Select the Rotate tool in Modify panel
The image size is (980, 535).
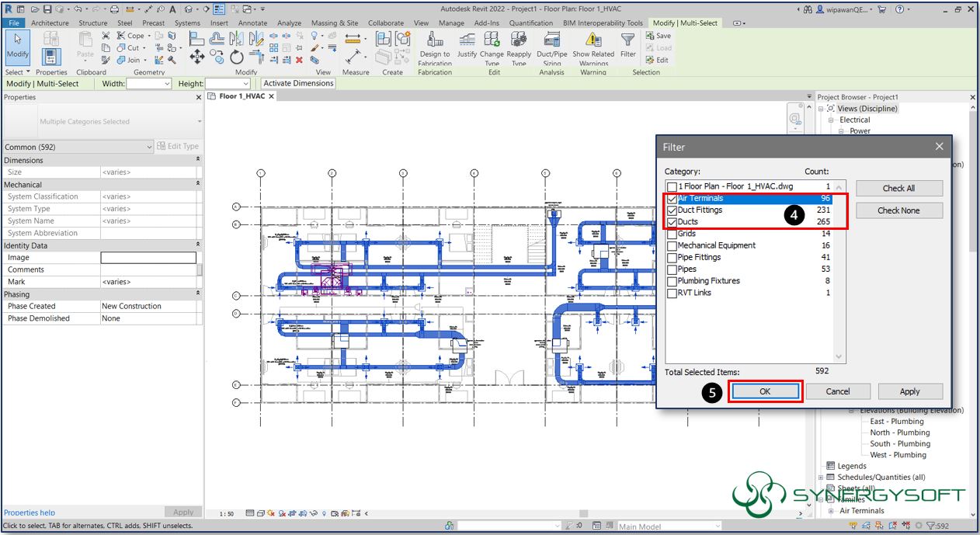[x=235, y=56]
